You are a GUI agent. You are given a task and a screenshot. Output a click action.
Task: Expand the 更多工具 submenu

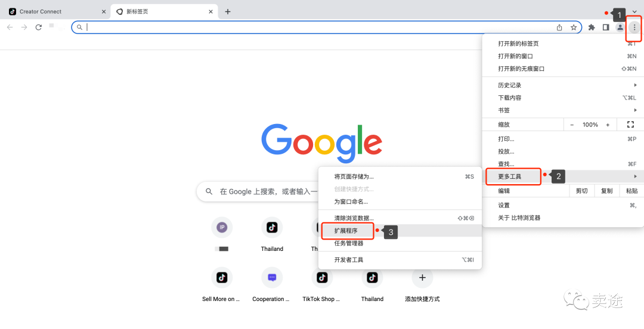point(563,176)
